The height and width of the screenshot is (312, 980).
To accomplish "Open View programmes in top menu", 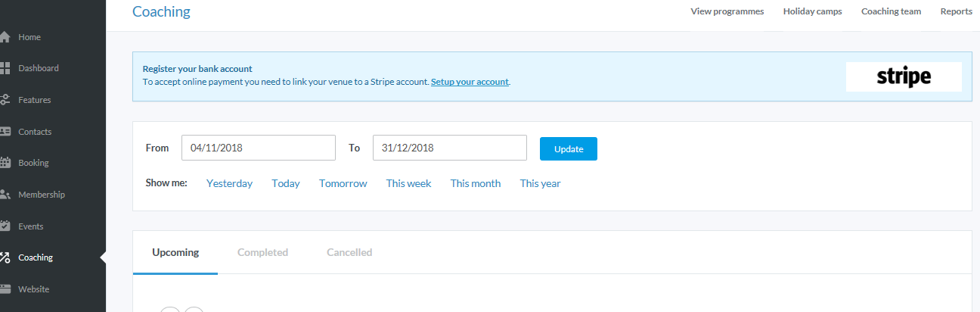I will pos(727,11).
